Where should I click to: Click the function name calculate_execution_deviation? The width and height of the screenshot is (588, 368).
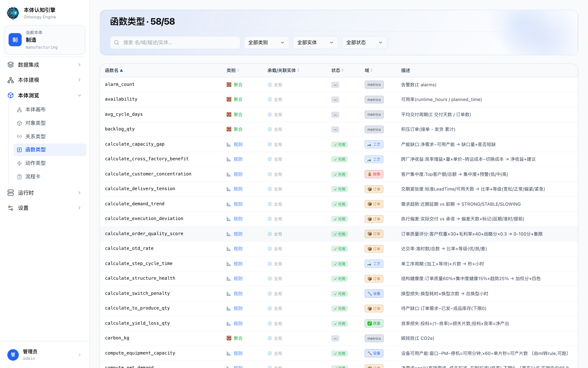tap(144, 219)
